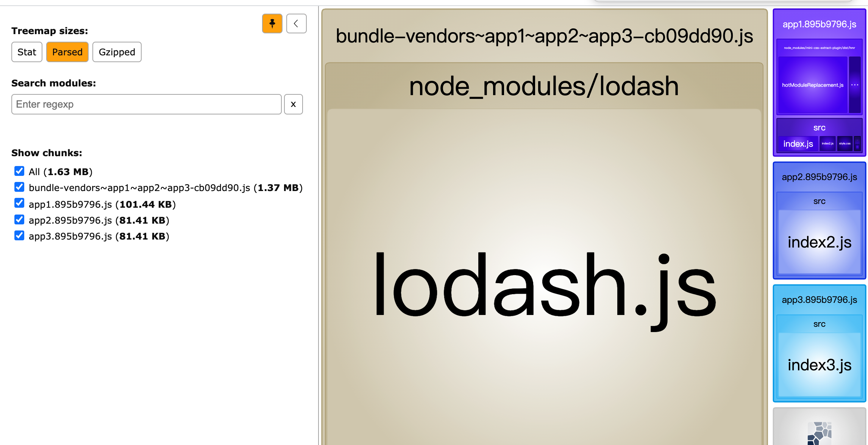Click the 'bundle-vendors~app1~app2~app3-cb09dd90.js (1.37 MB)' label

165,188
